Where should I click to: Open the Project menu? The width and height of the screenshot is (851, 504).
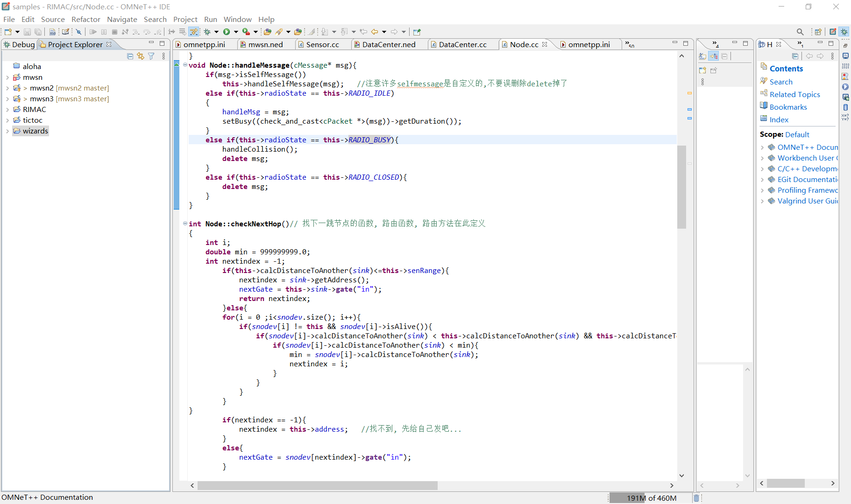185,19
